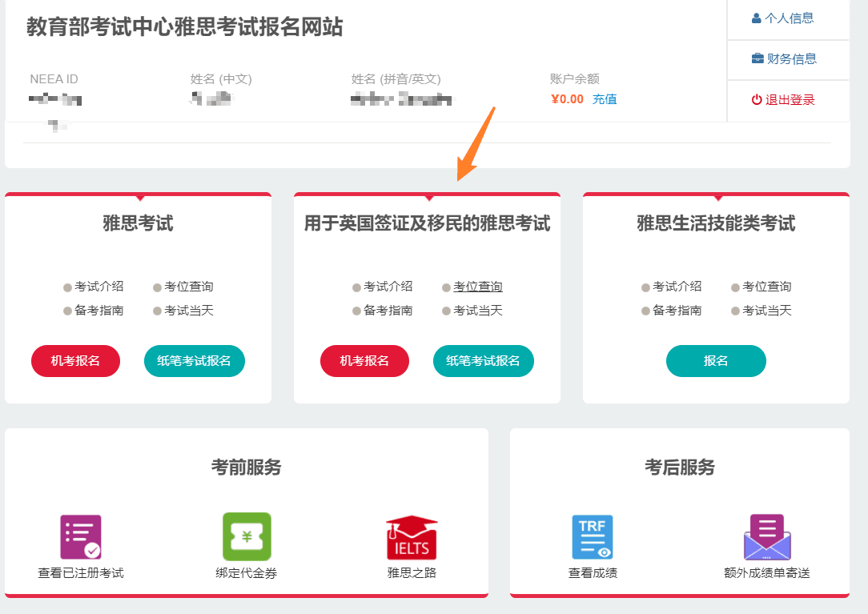Open the 绑定代金券 voucher icon

[x=247, y=536]
